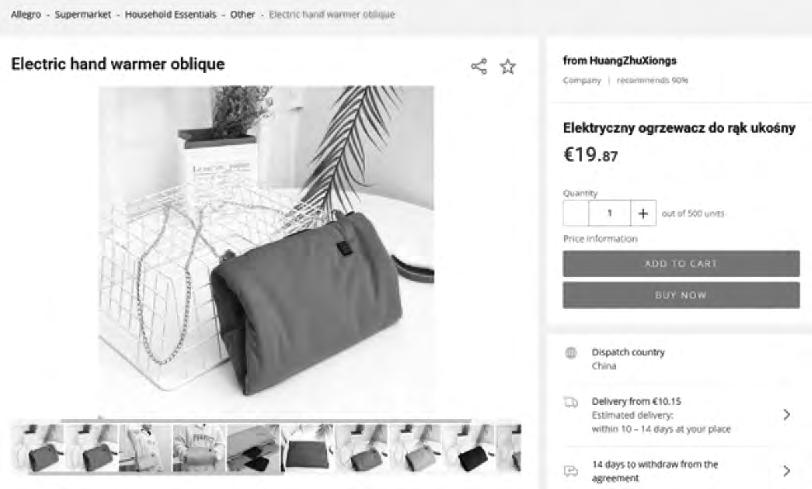Increase quantity with the plus button
This screenshot has width=812, height=489.
point(643,213)
